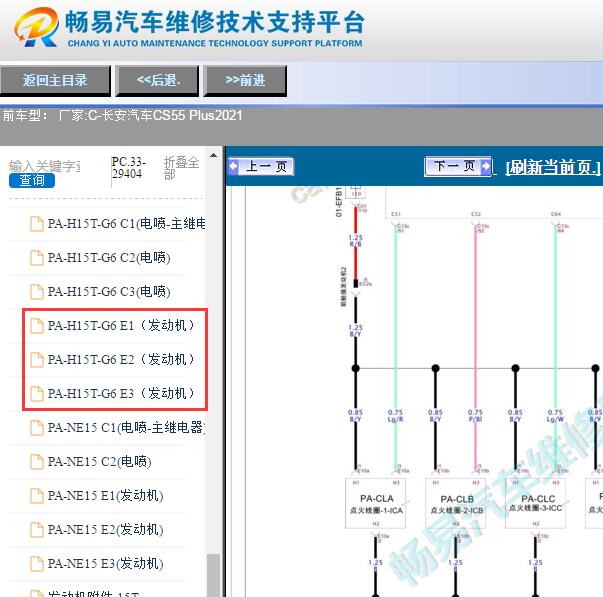Click the PC.33-29404 text
The image size is (603, 597).
[x=128, y=168]
